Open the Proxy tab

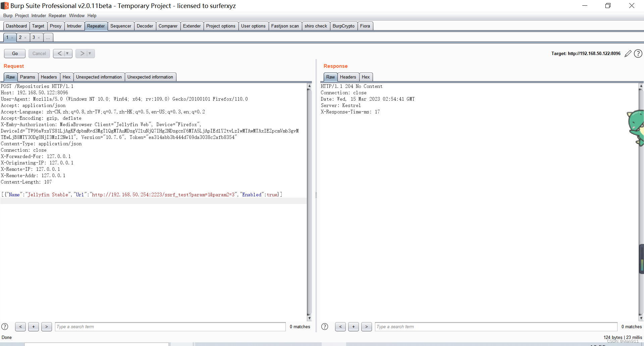coord(56,26)
